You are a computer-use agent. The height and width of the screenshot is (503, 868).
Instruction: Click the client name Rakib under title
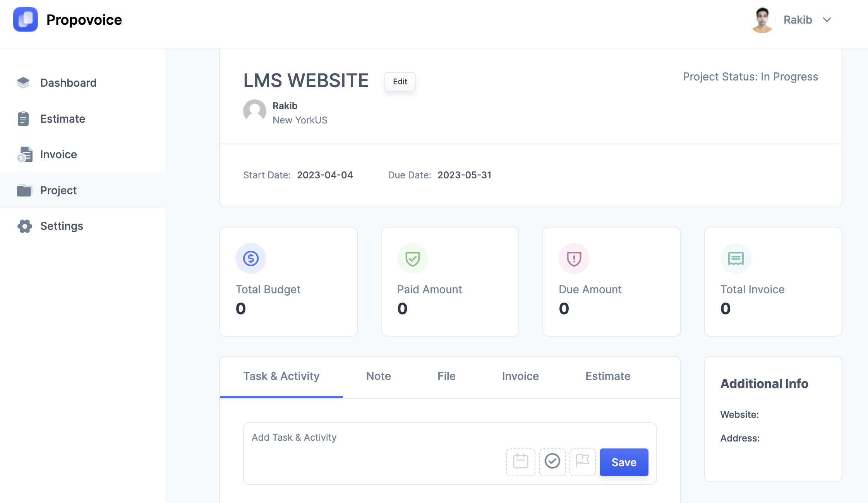point(285,106)
